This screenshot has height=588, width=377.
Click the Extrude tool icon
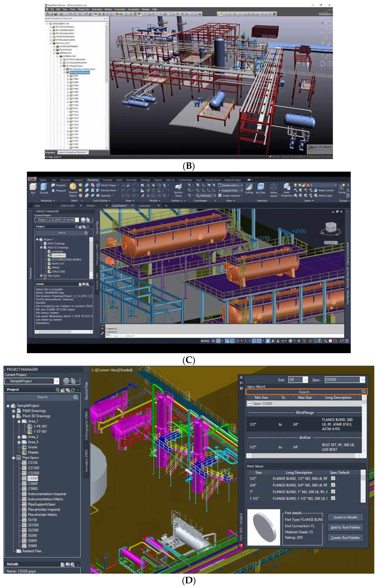(44, 187)
